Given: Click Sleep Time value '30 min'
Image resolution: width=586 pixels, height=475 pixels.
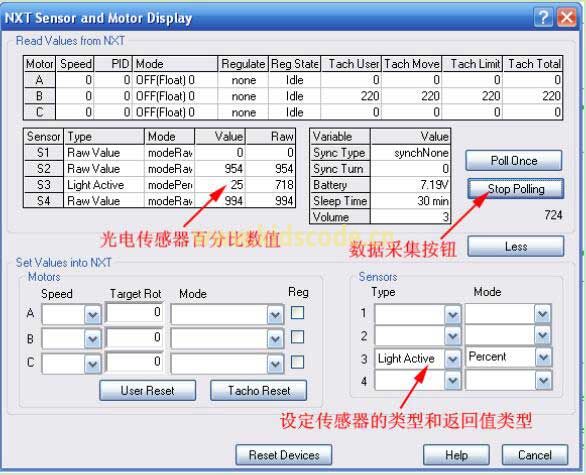Looking at the screenshot, I should [410, 201].
